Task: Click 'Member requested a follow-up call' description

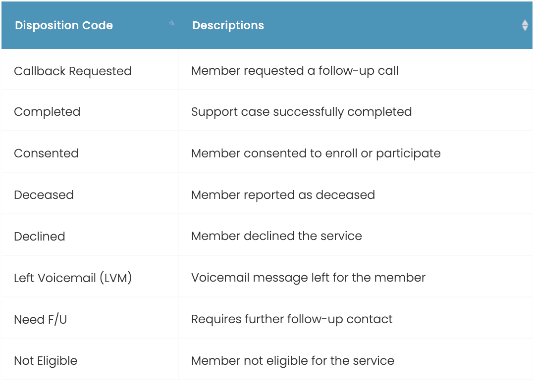Action: (295, 71)
